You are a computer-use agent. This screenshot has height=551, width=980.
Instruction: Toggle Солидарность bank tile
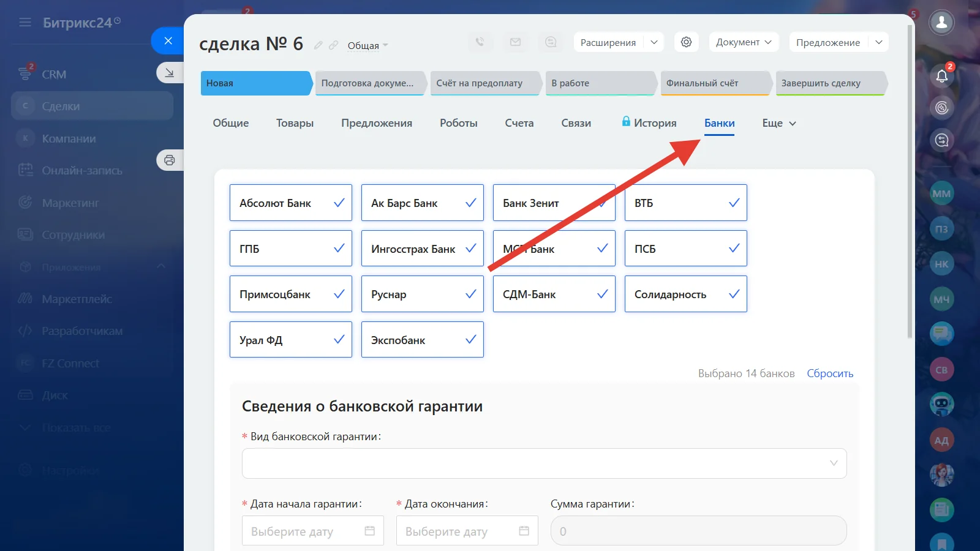tap(686, 294)
